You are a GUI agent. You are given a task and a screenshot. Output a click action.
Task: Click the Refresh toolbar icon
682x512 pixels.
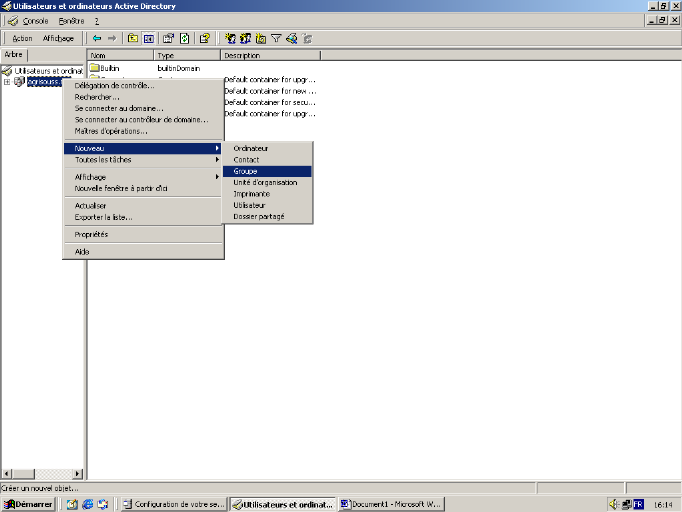click(x=184, y=38)
